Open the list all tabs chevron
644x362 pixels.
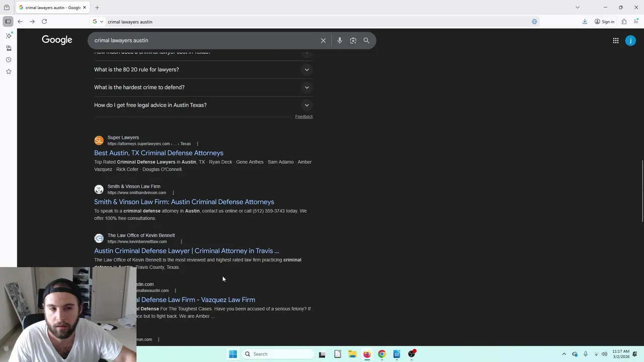578,8
